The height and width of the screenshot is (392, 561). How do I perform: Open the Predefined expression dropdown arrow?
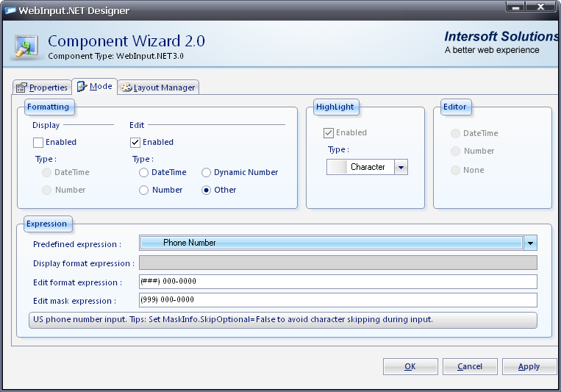coord(530,243)
